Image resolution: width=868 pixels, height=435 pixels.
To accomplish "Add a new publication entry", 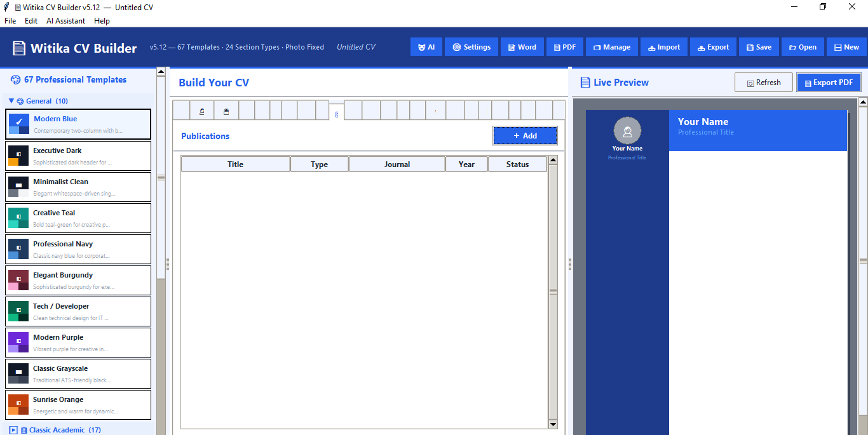I will coord(525,136).
